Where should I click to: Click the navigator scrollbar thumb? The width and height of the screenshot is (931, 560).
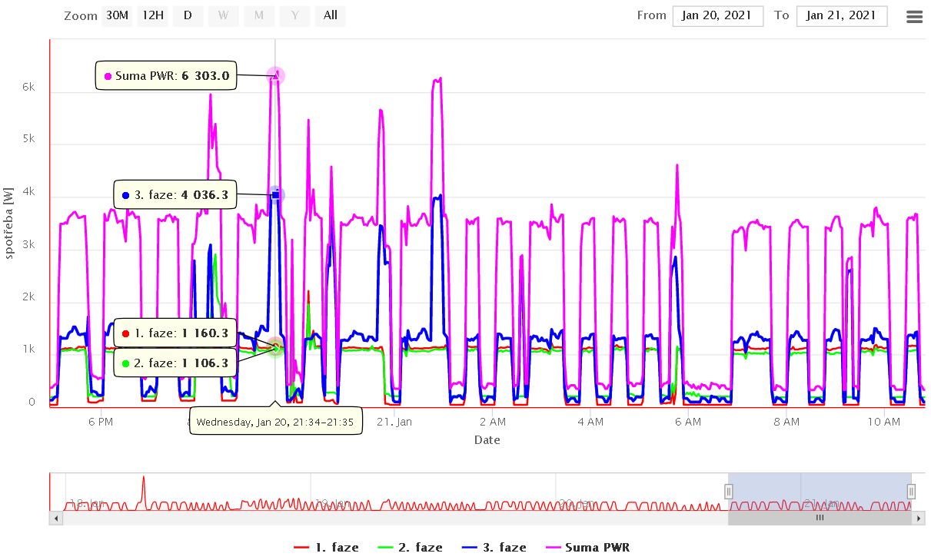point(820,518)
